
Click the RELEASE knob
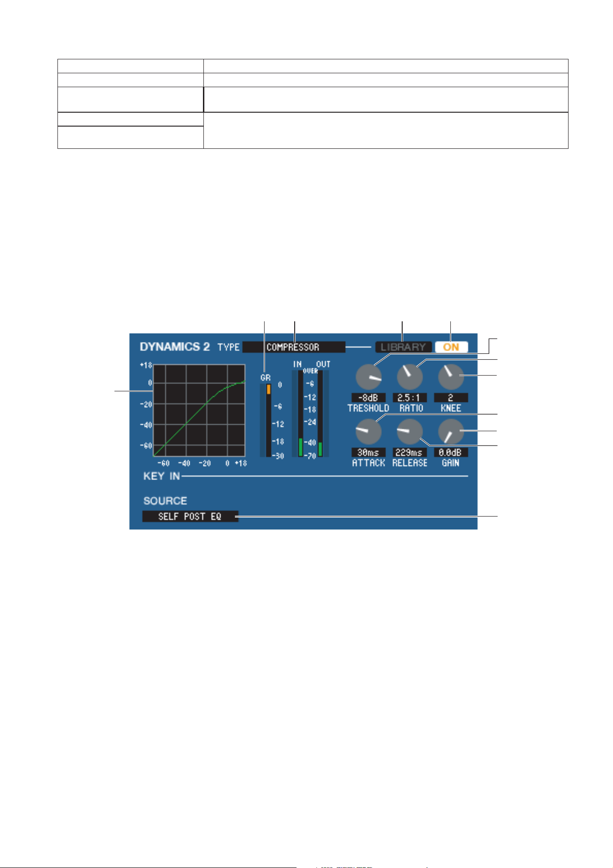point(410,432)
